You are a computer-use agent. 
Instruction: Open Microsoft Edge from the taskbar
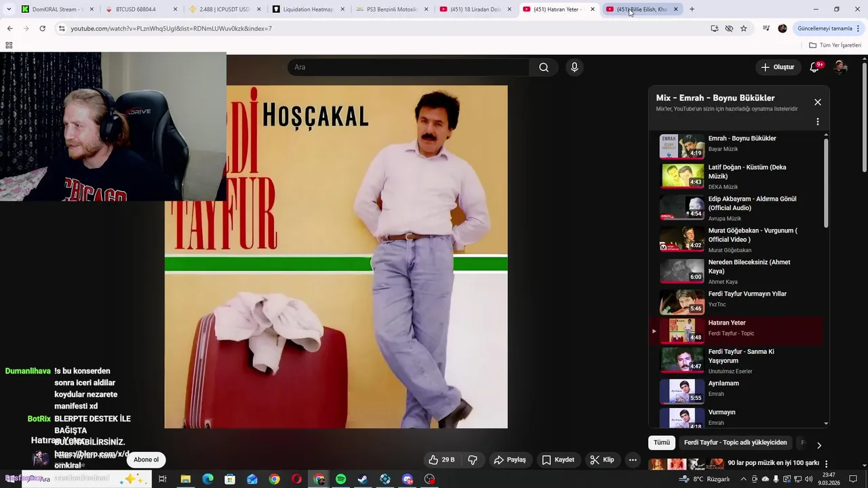click(208, 479)
